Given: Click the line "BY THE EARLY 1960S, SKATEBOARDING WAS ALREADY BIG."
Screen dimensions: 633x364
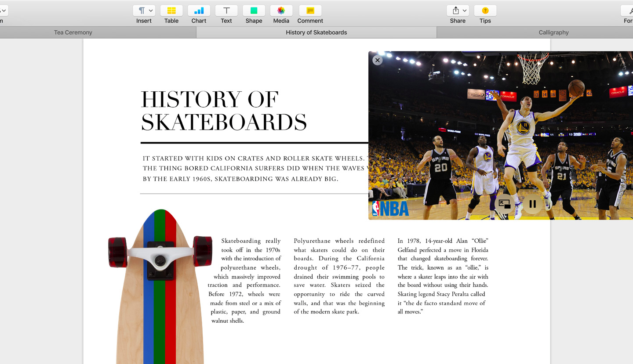Looking at the screenshot, I should 240,179.
